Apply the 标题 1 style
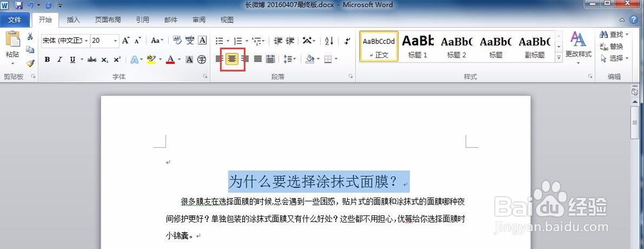This screenshot has width=644, height=249. [418, 46]
